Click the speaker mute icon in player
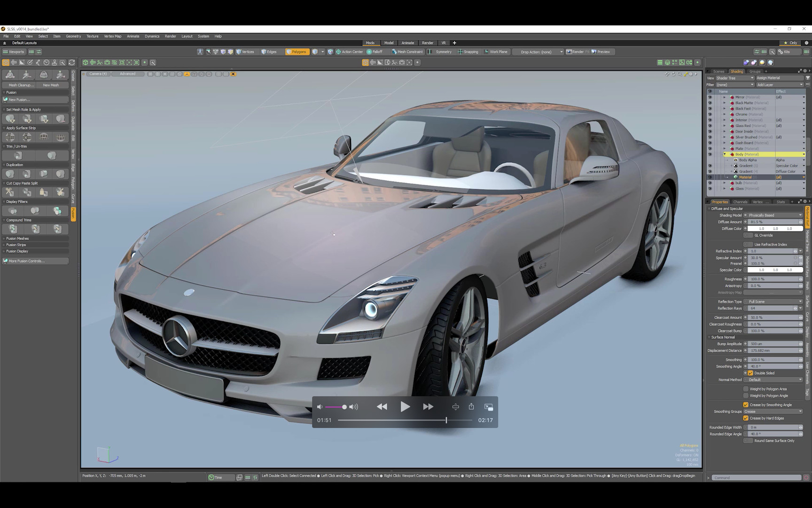This screenshot has height=508, width=812. (320, 407)
